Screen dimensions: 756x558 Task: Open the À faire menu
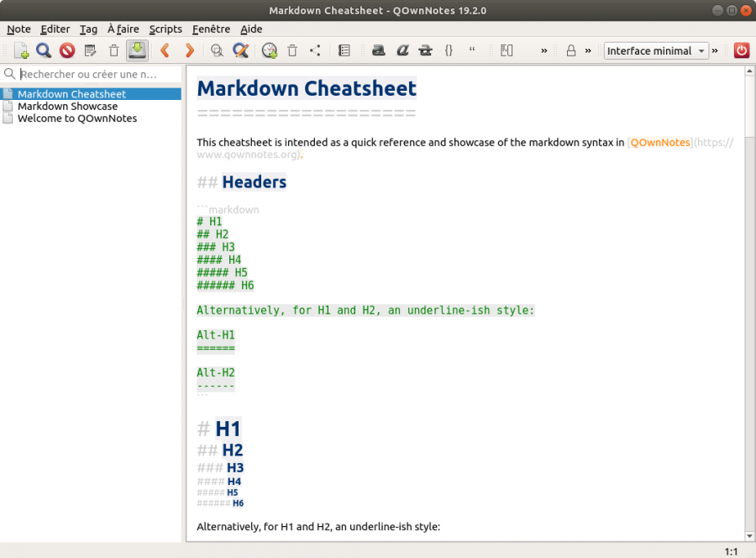click(123, 29)
